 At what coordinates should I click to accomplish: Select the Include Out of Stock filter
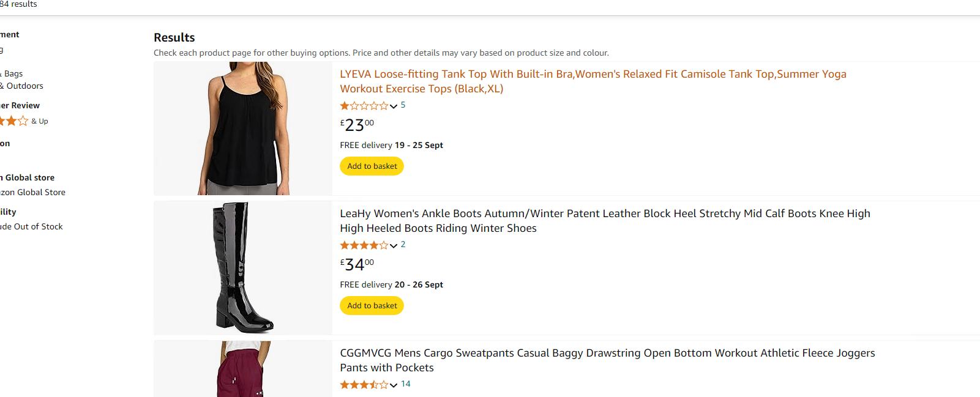(31, 226)
